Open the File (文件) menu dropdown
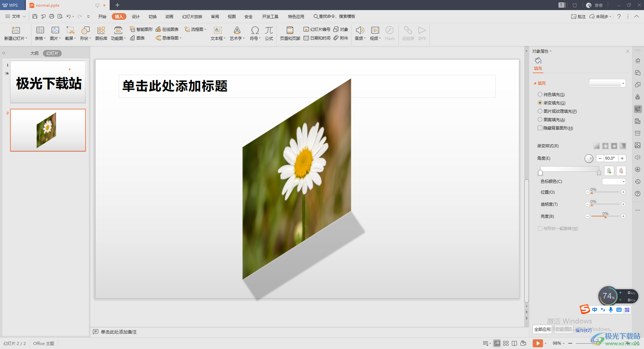Screen dimensions: 644x349 pyautogui.click(x=16, y=16)
